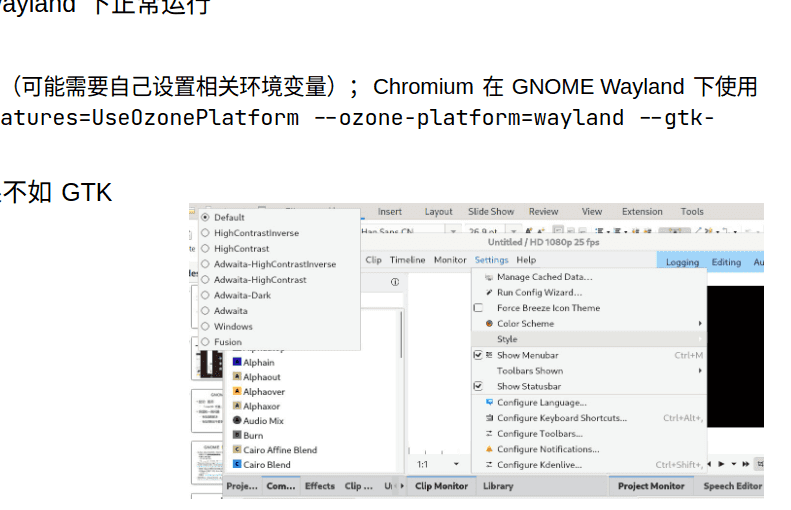Switch to the Logging workspace layout

pos(682,262)
